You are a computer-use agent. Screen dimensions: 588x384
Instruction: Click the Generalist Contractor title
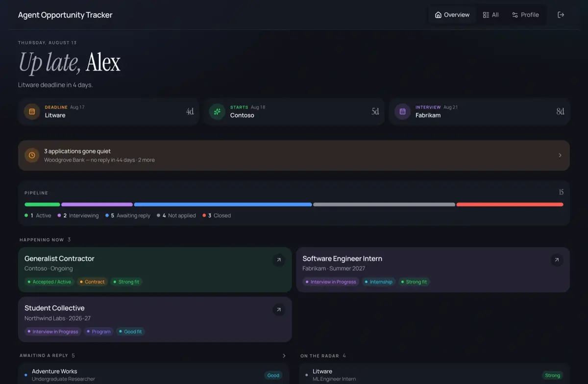(59, 258)
